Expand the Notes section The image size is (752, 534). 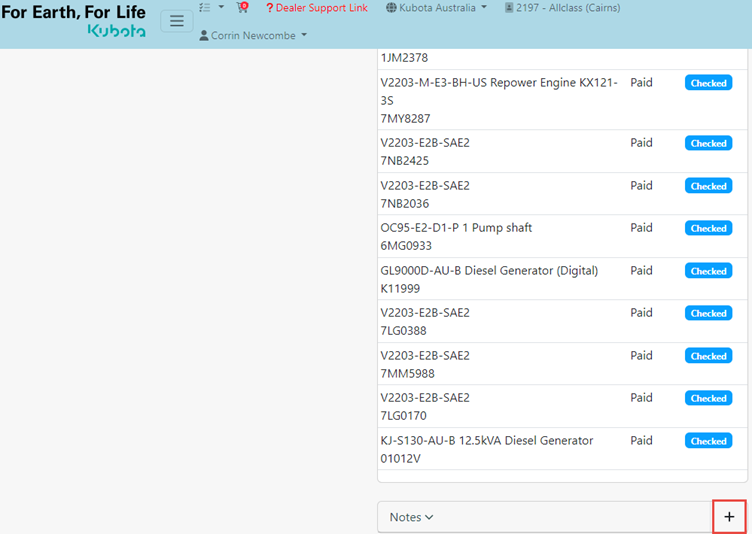tap(411, 517)
